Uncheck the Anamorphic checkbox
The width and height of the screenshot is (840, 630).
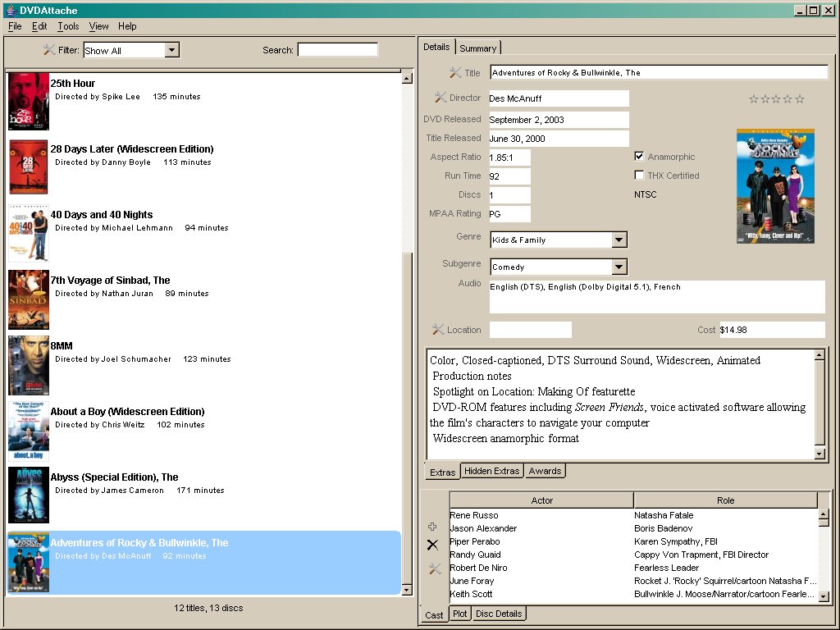[x=639, y=157]
